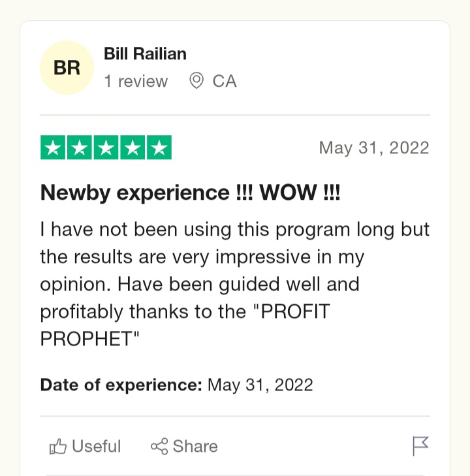Image resolution: width=470 pixels, height=476 pixels.
Task: Click the location pin icon
Action: (196, 80)
